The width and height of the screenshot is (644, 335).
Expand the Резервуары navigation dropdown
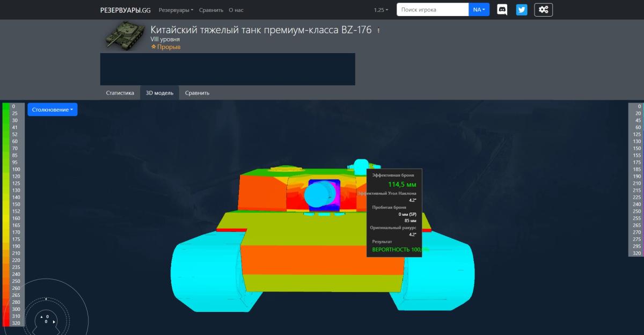(176, 10)
